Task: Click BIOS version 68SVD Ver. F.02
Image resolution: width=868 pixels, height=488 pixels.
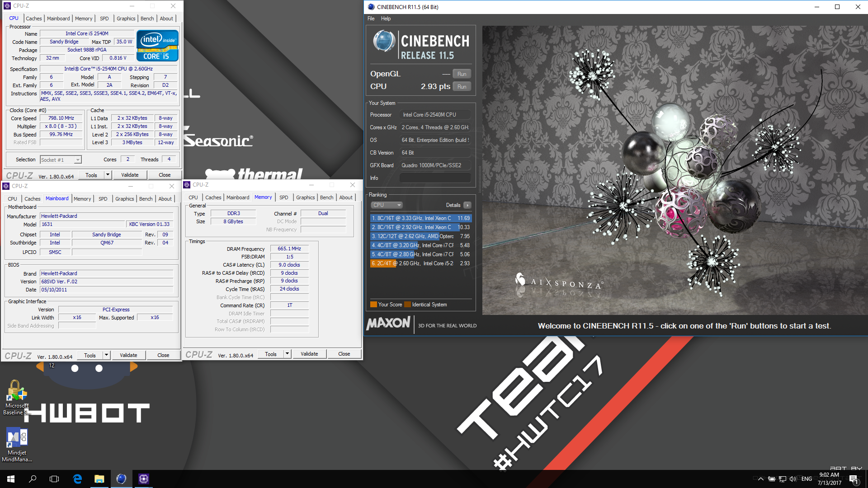Action: click(x=106, y=282)
